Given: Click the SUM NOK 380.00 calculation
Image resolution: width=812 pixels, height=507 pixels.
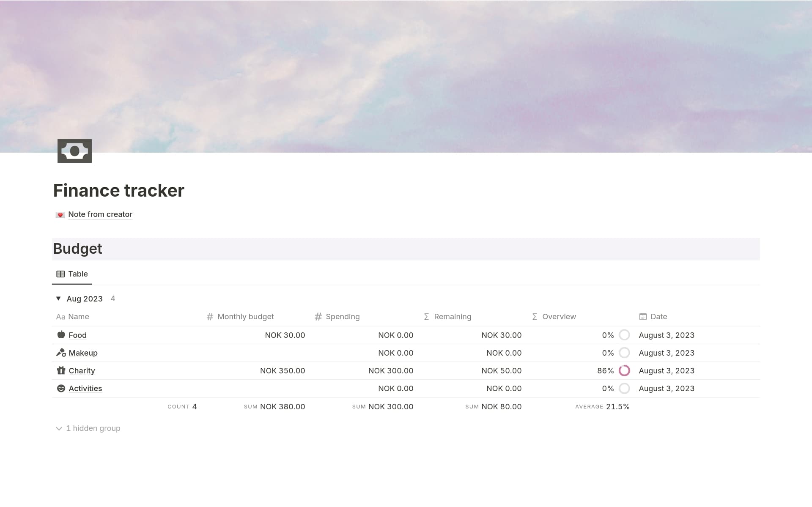Looking at the screenshot, I should 274,406.
